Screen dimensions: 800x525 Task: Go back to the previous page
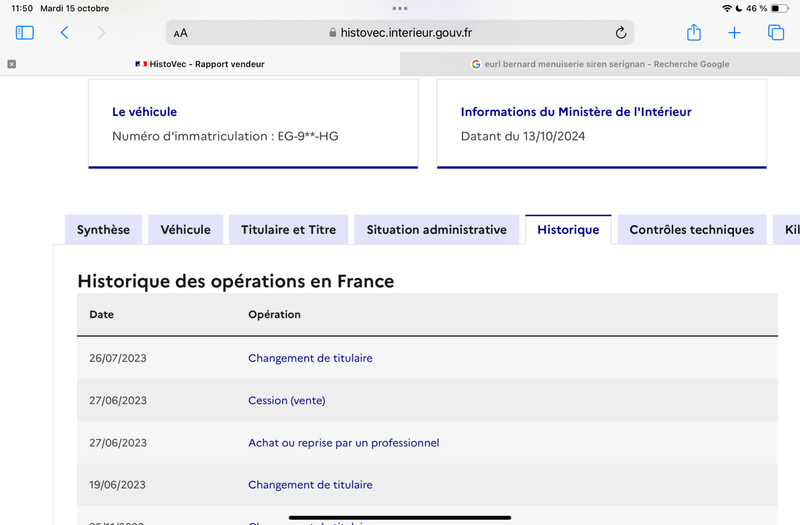coord(64,33)
